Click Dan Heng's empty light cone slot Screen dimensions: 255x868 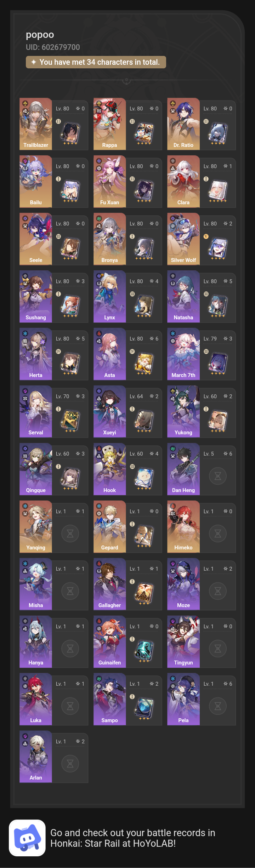[x=218, y=476]
